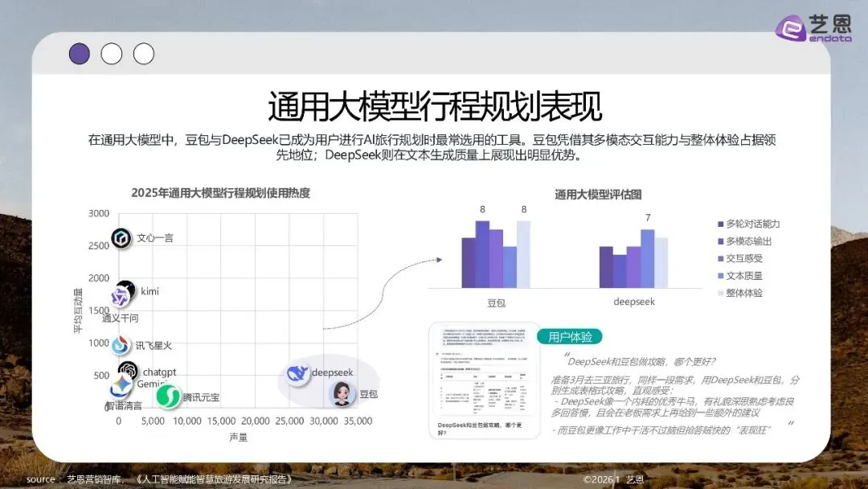The image size is (868, 489).
Task: Click the chart title 2025年通用大模型行程规划使用热度
Action: point(220,193)
